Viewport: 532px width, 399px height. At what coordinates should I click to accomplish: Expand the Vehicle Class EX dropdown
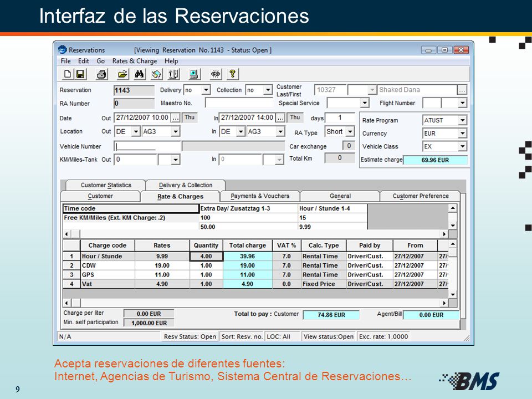click(462, 146)
